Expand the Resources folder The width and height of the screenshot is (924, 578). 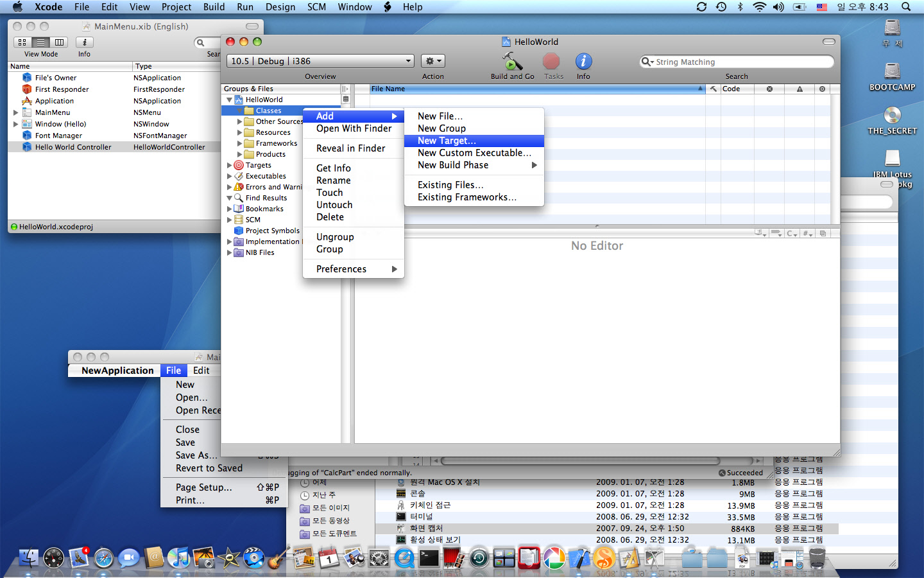pos(240,132)
